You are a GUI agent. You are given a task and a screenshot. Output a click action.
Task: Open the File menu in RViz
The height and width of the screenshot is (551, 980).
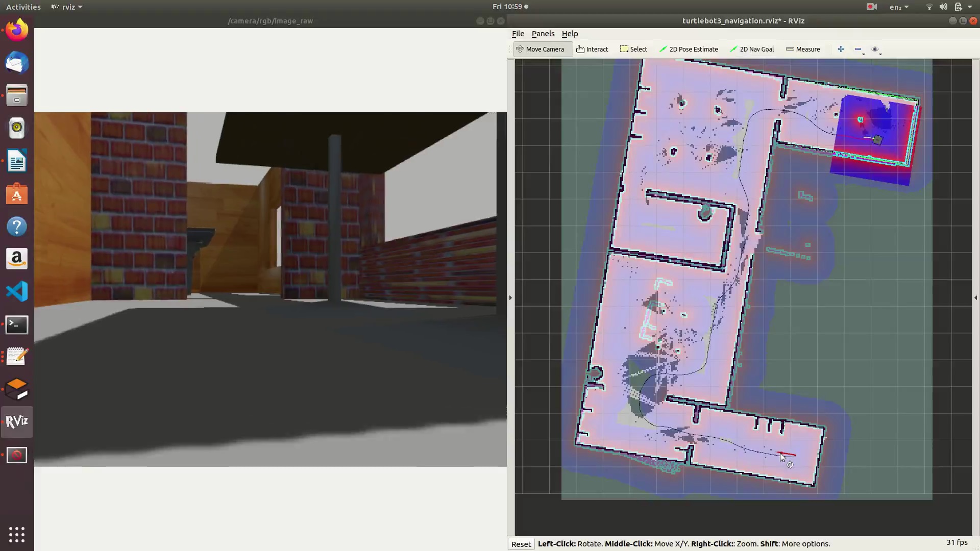518,34
